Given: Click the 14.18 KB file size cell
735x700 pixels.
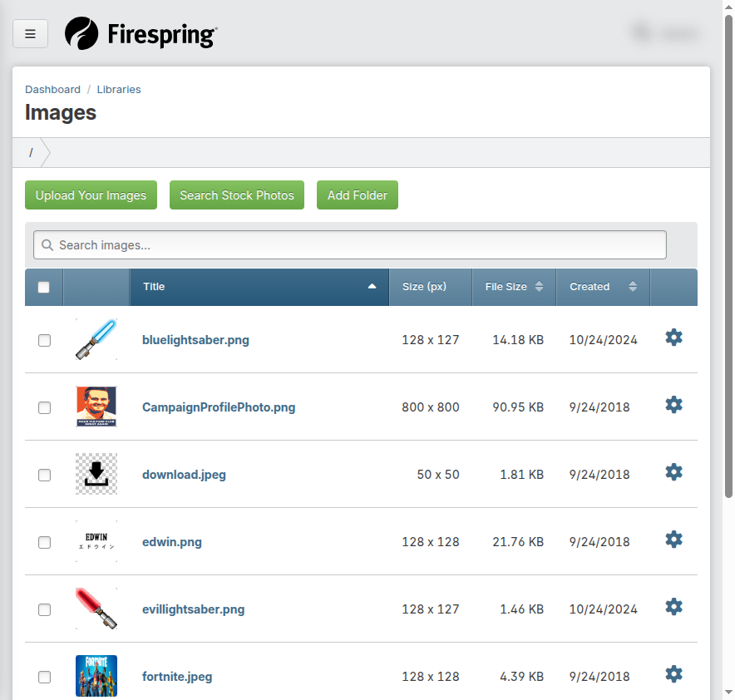Looking at the screenshot, I should [x=518, y=340].
